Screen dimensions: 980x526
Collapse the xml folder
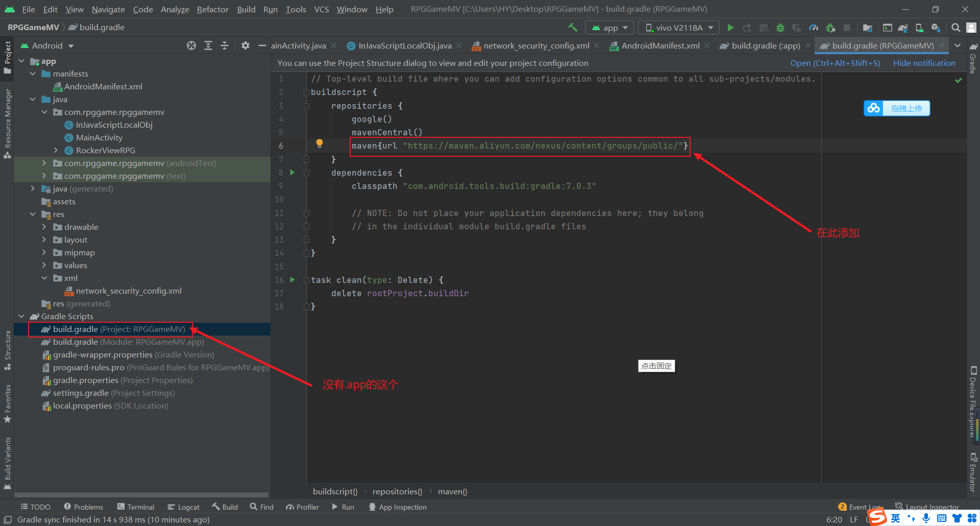pyautogui.click(x=44, y=278)
